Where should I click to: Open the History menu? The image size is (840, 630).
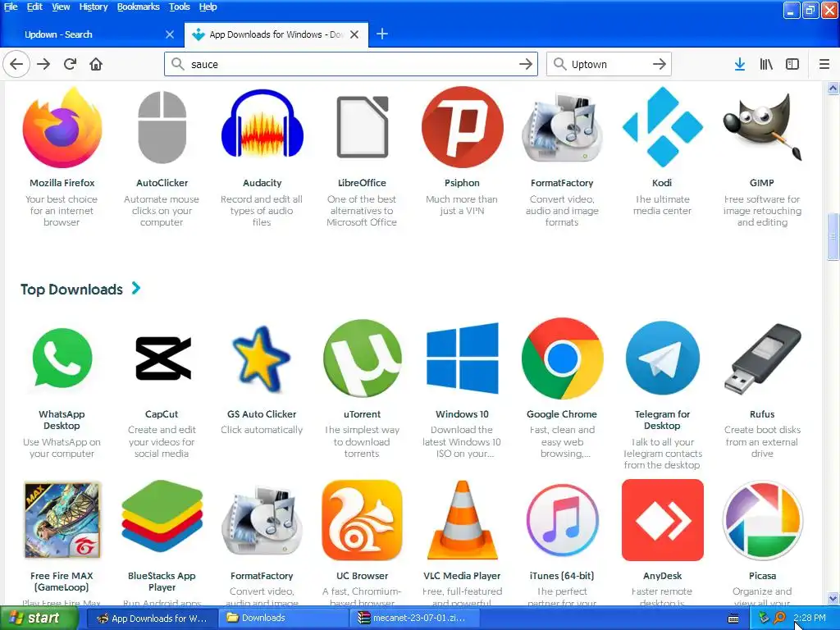94,7
